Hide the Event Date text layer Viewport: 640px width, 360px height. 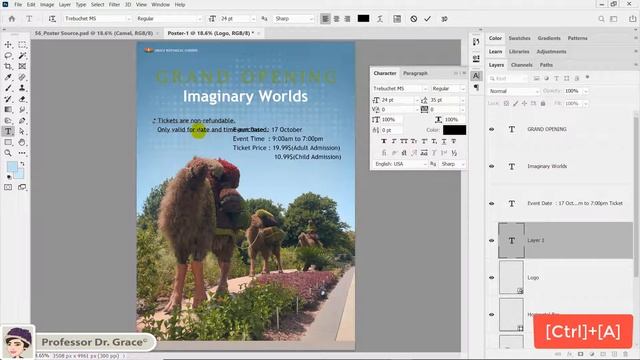point(491,203)
